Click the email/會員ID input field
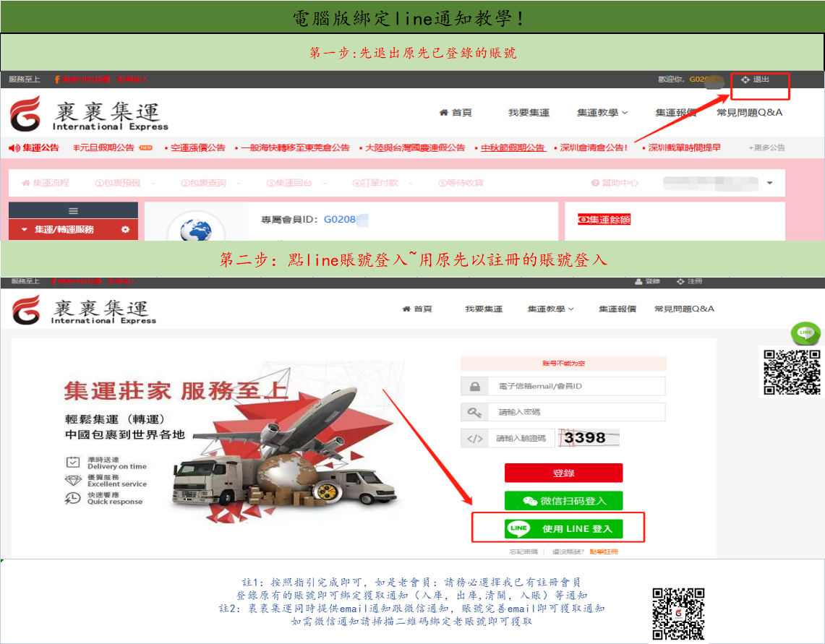825x644 pixels. [576, 386]
